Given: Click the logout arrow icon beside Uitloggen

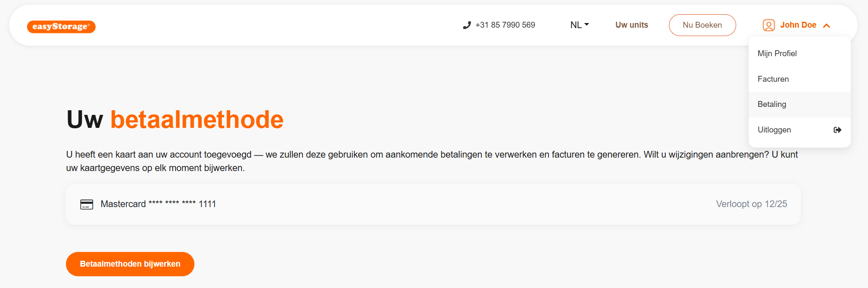Looking at the screenshot, I should pos(837,130).
